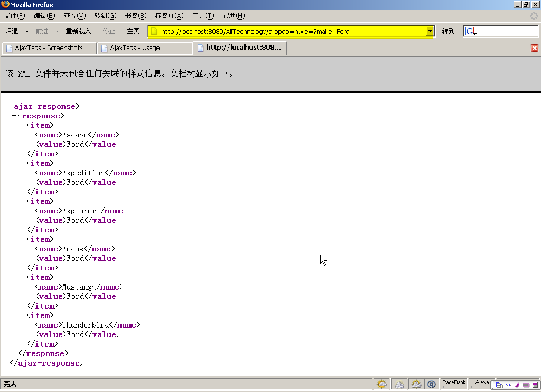
Task: Click the PageRank status indicator
Action: 454,384
